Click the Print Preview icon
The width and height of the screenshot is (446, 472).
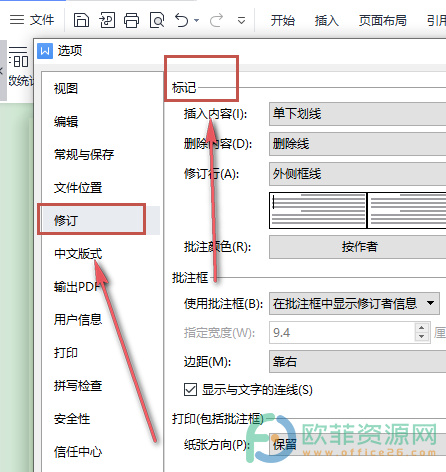point(157,20)
